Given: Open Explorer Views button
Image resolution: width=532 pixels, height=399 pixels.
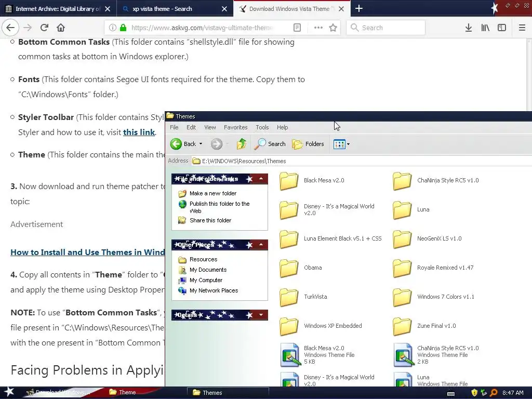Looking at the screenshot, I should point(339,144).
